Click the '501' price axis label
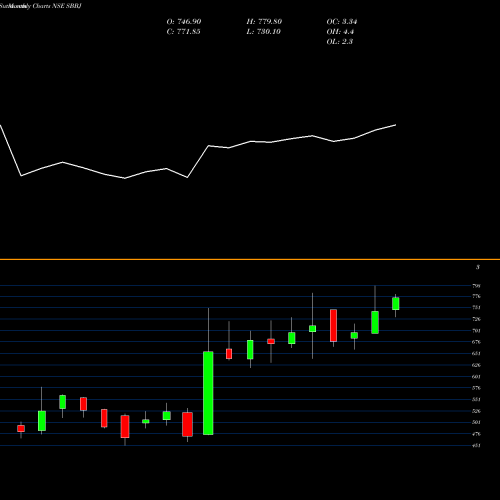 point(476,422)
